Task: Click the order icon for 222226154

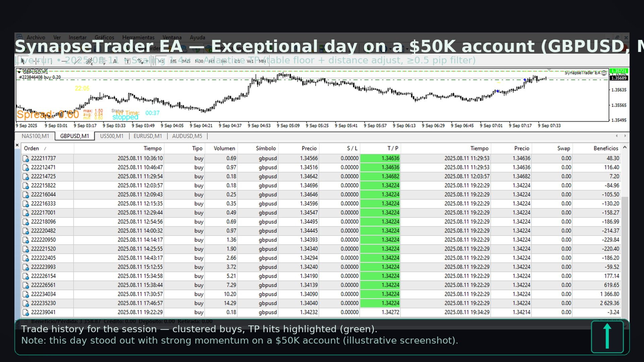Action: (26, 276)
